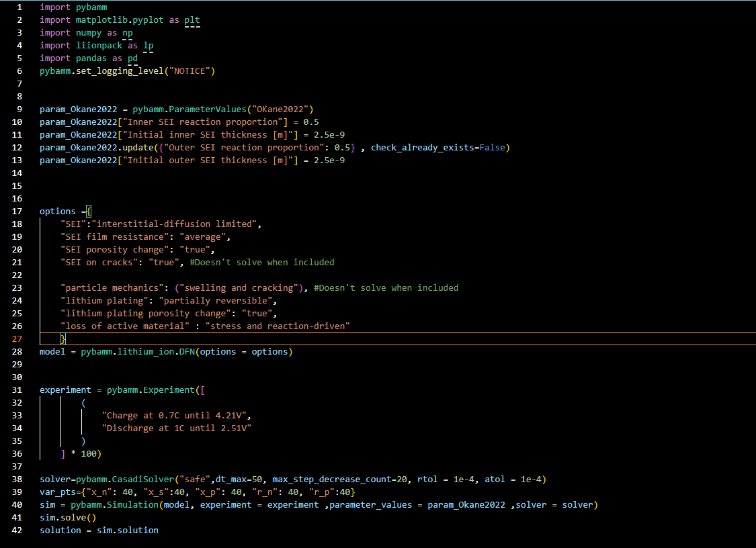The height and width of the screenshot is (548, 756).
Task: Select the "stress and reaction-driven" value
Action: [x=278, y=326]
